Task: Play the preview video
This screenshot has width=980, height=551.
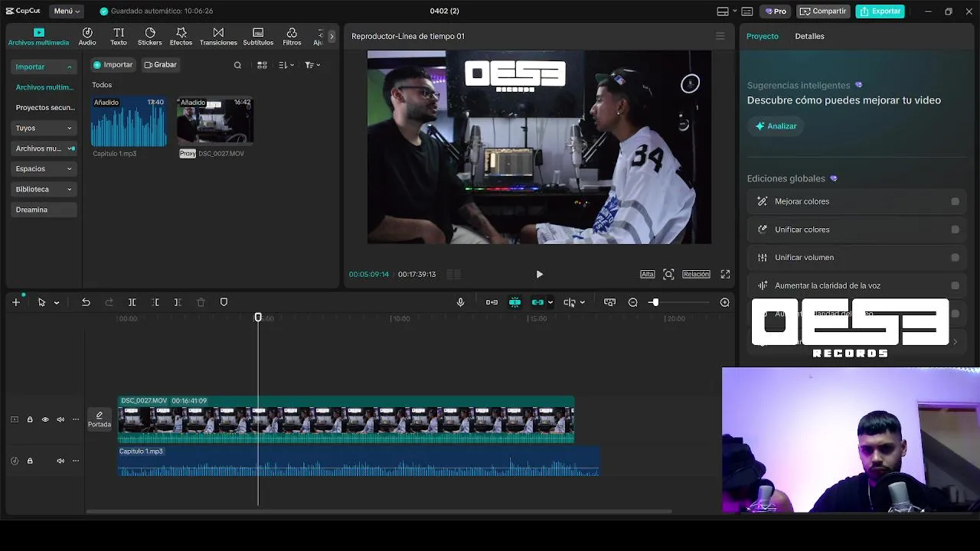Action: point(539,274)
